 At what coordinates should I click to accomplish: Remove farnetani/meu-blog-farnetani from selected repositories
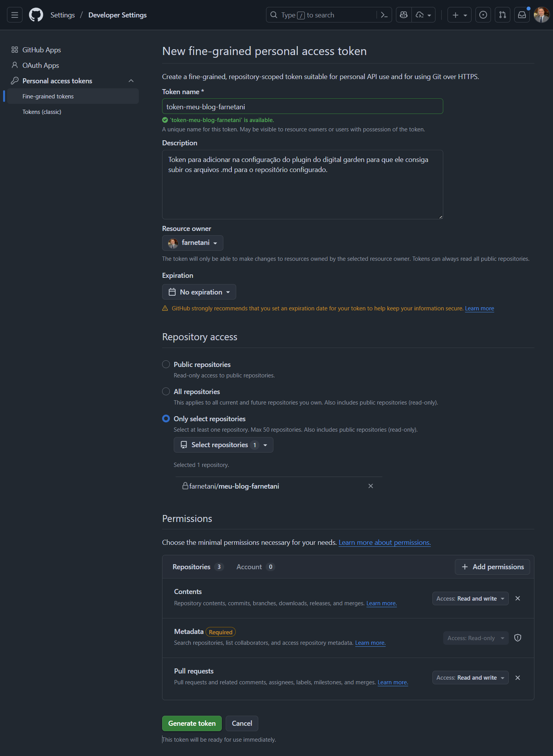371,486
